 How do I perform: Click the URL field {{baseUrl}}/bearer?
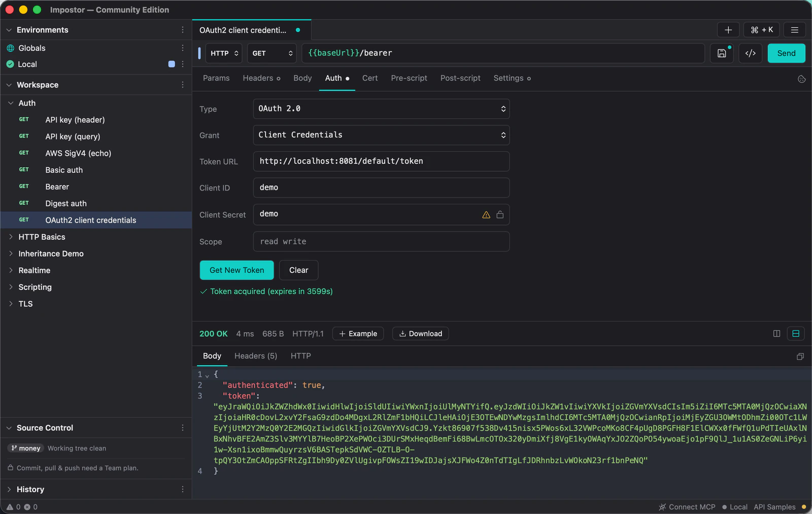click(503, 53)
